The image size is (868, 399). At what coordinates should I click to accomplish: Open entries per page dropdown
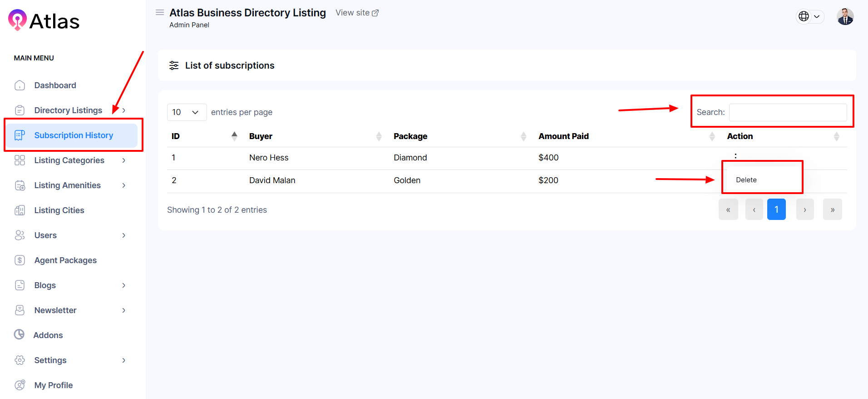pyautogui.click(x=187, y=112)
